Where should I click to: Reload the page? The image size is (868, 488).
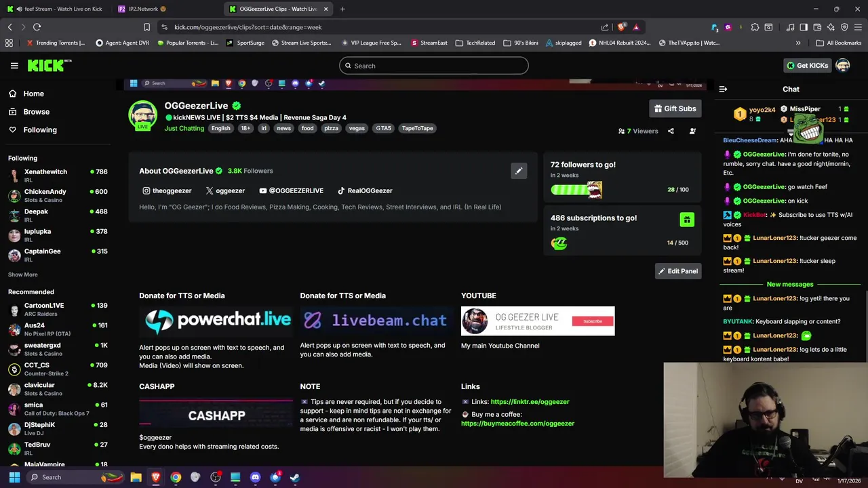pos(37,27)
